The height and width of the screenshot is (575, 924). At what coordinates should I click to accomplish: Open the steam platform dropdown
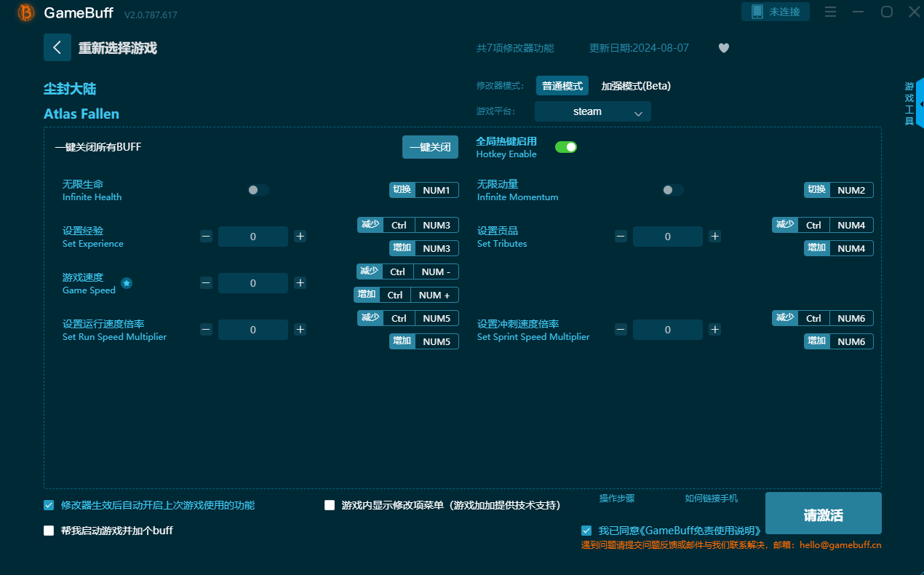click(x=593, y=111)
